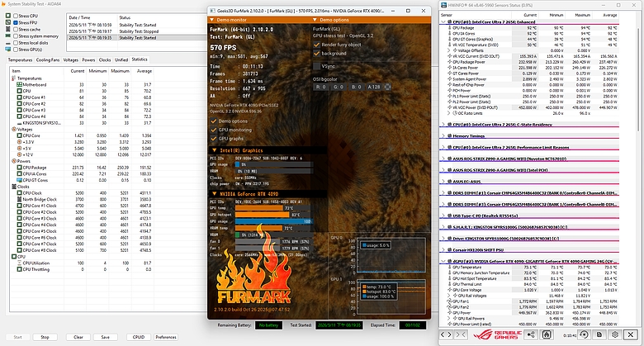This screenshot has height=346, width=644.
Task: Click the Motherboard sensor icon
Action: pos(19,85)
